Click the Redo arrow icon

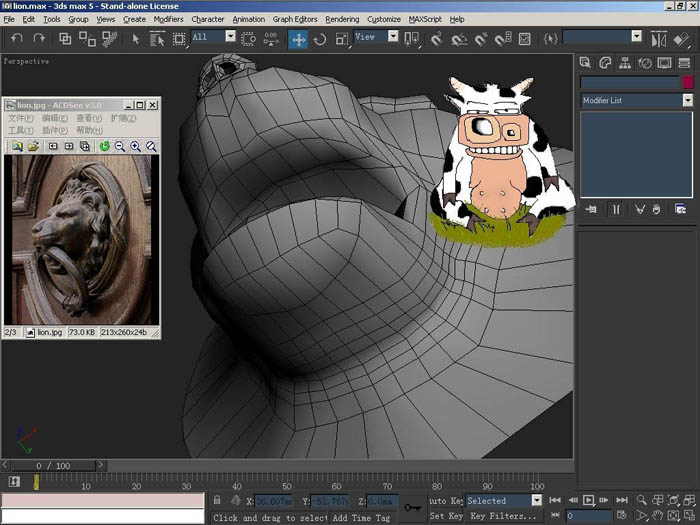tap(39, 38)
